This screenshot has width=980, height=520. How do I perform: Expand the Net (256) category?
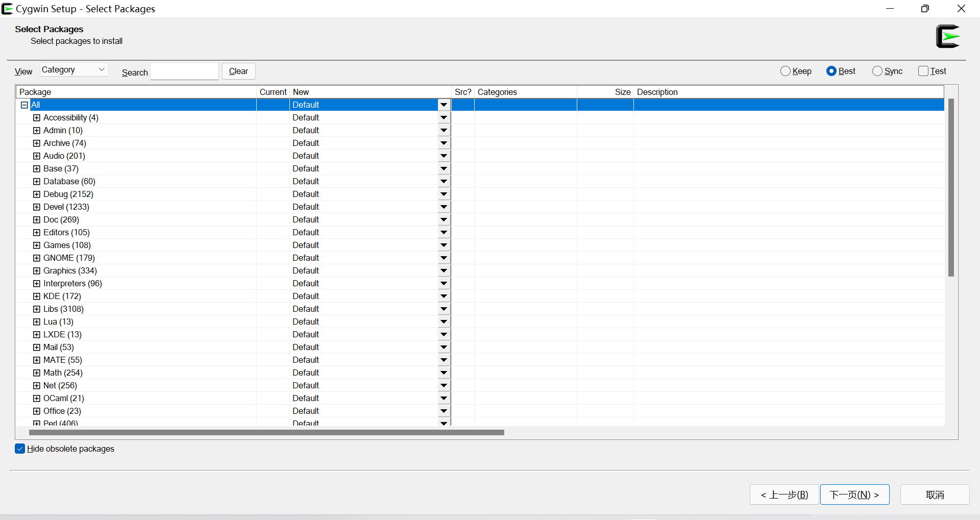click(x=37, y=386)
